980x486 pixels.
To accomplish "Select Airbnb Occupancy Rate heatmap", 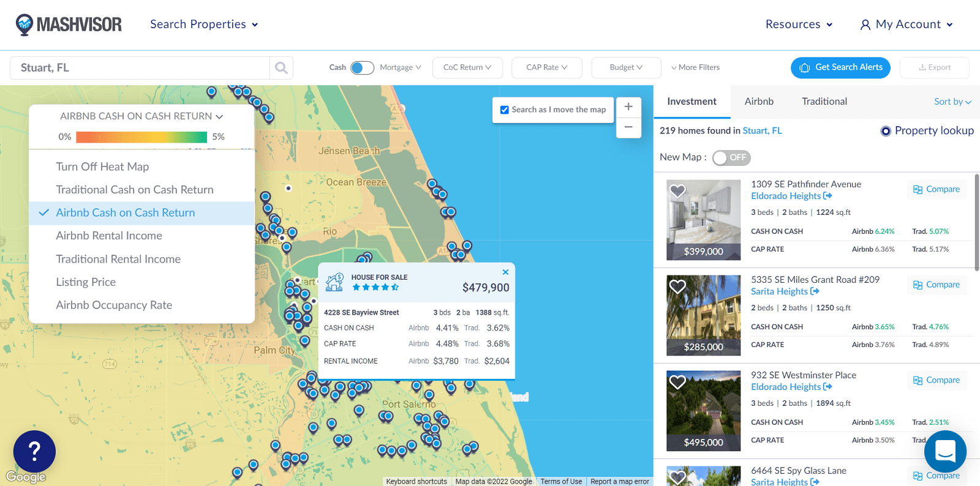I will (x=141, y=305).
